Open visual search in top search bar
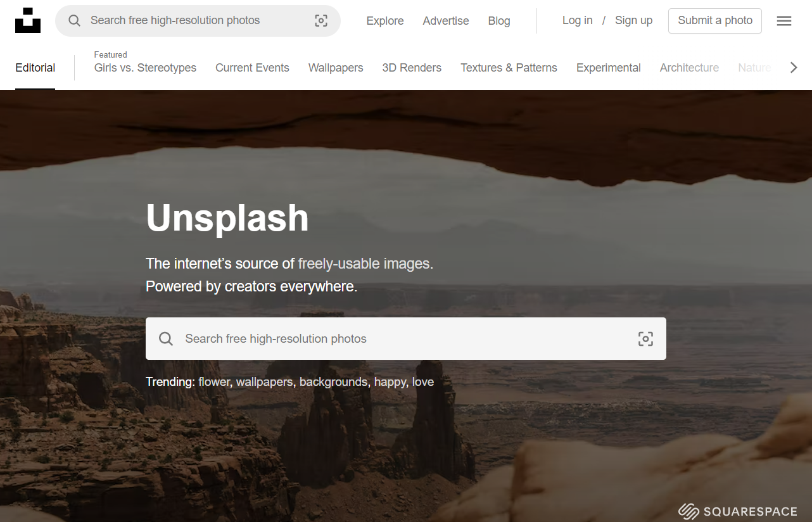This screenshot has height=522, width=812. (x=321, y=20)
